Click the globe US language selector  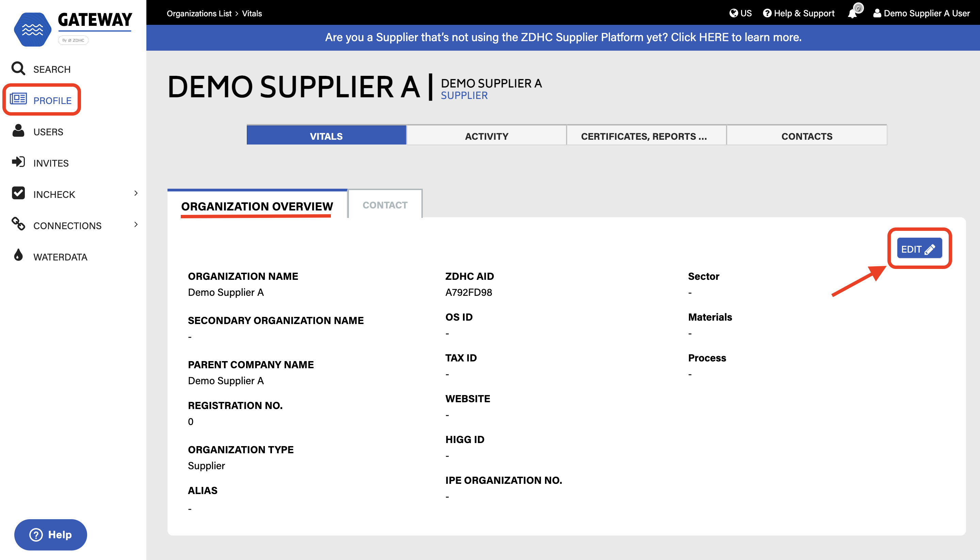click(740, 14)
